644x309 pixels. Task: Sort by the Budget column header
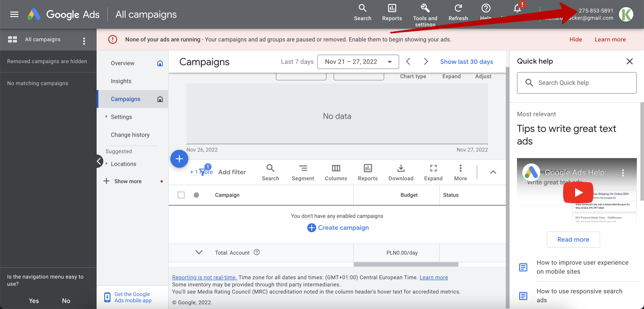pyautogui.click(x=409, y=195)
